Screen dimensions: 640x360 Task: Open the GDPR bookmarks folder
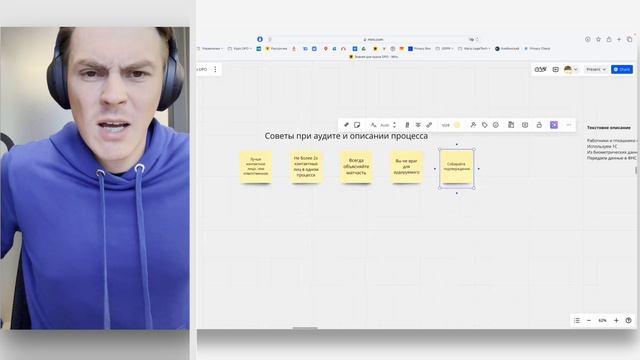click(444, 49)
